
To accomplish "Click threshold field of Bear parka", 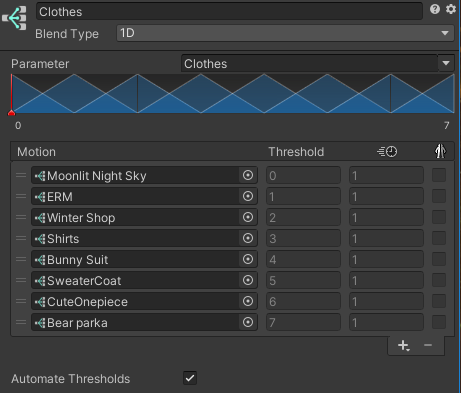I will coord(303,322).
